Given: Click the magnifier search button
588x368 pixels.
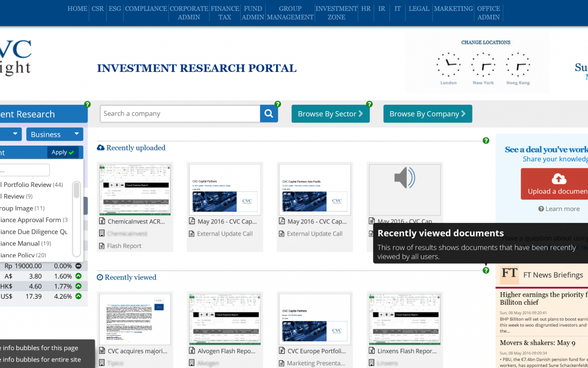Looking at the screenshot, I should (x=269, y=114).
